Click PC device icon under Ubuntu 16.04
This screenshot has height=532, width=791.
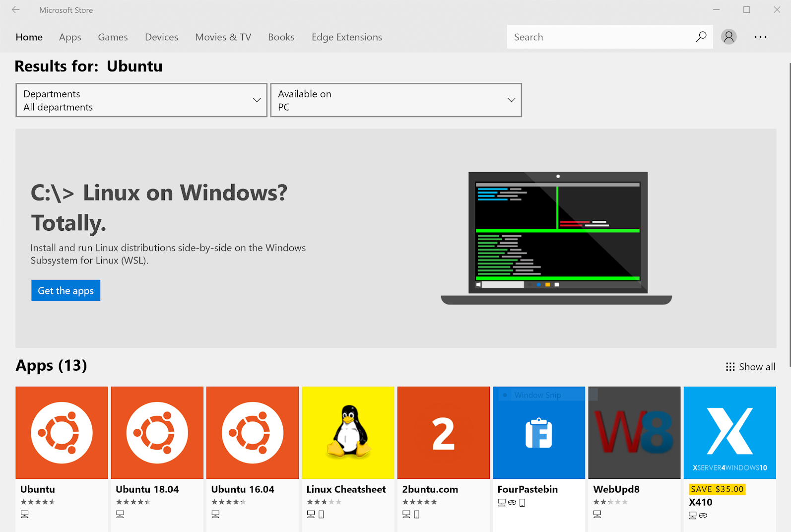(215, 514)
